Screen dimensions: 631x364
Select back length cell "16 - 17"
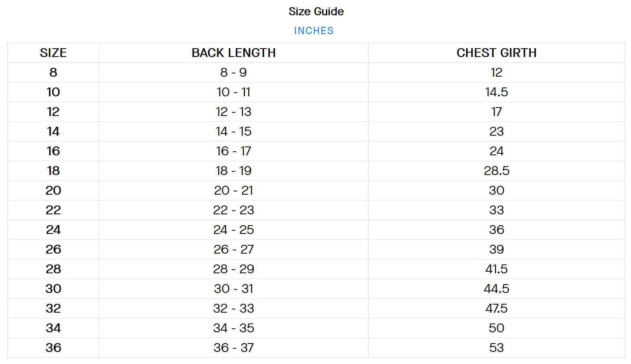pyautogui.click(x=234, y=151)
